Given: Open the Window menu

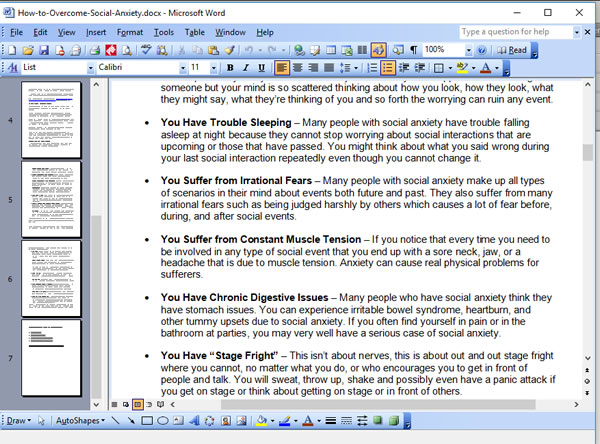Looking at the screenshot, I should click(x=230, y=33).
